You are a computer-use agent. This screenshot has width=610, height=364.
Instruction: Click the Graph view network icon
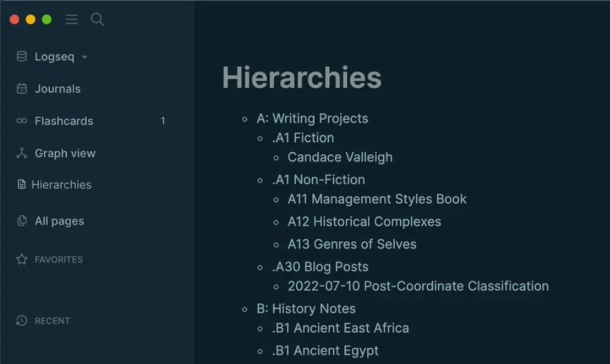22,153
